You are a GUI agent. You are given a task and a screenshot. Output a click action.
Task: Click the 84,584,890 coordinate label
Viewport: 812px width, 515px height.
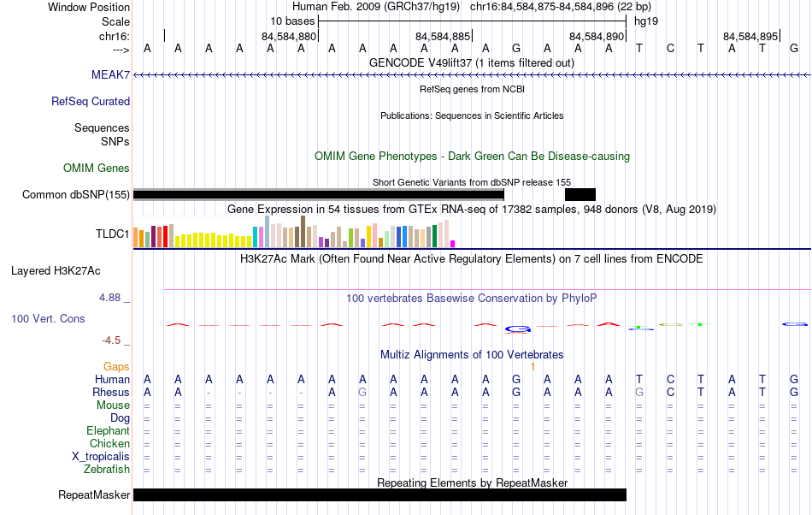(x=596, y=36)
